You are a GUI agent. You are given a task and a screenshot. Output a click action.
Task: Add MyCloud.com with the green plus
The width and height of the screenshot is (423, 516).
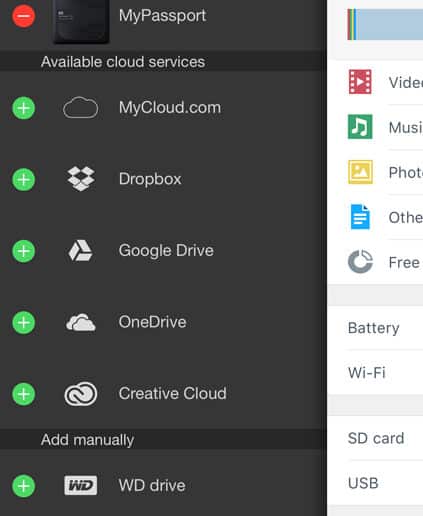click(x=23, y=108)
